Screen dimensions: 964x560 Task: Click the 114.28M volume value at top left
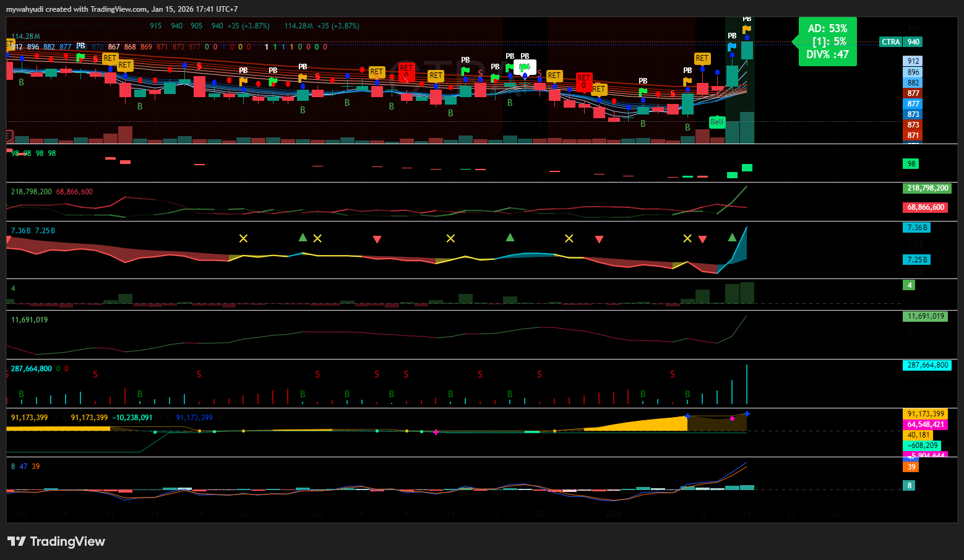point(25,37)
